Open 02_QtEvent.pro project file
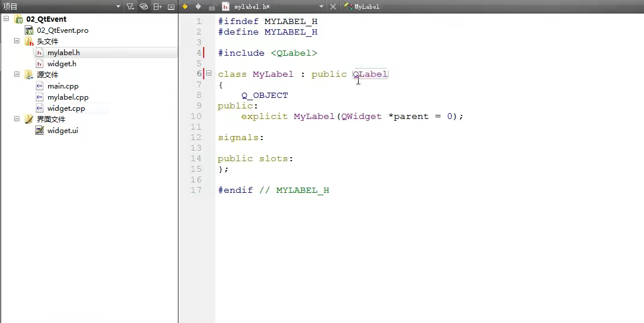644x323 pixels. click(x=62, y=30)
